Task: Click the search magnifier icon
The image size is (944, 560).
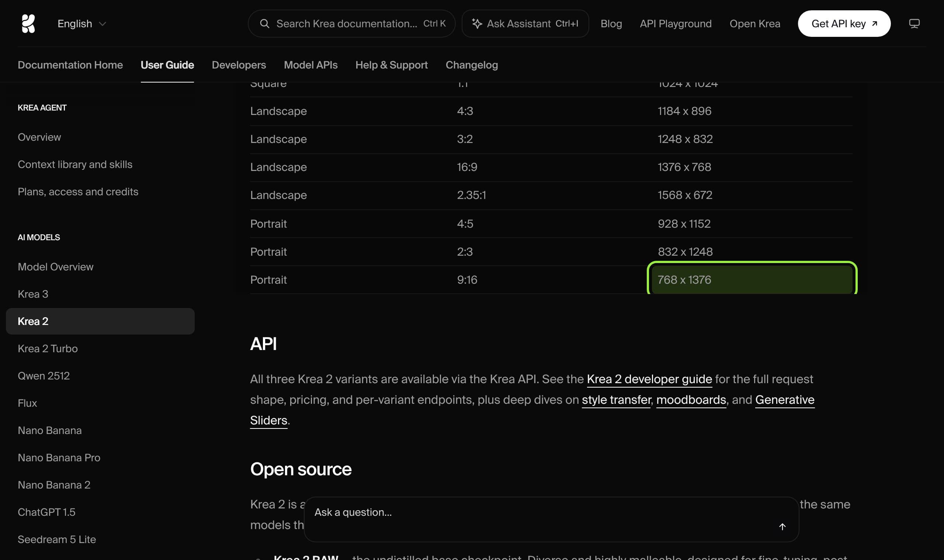Action: tap(265, 24)
